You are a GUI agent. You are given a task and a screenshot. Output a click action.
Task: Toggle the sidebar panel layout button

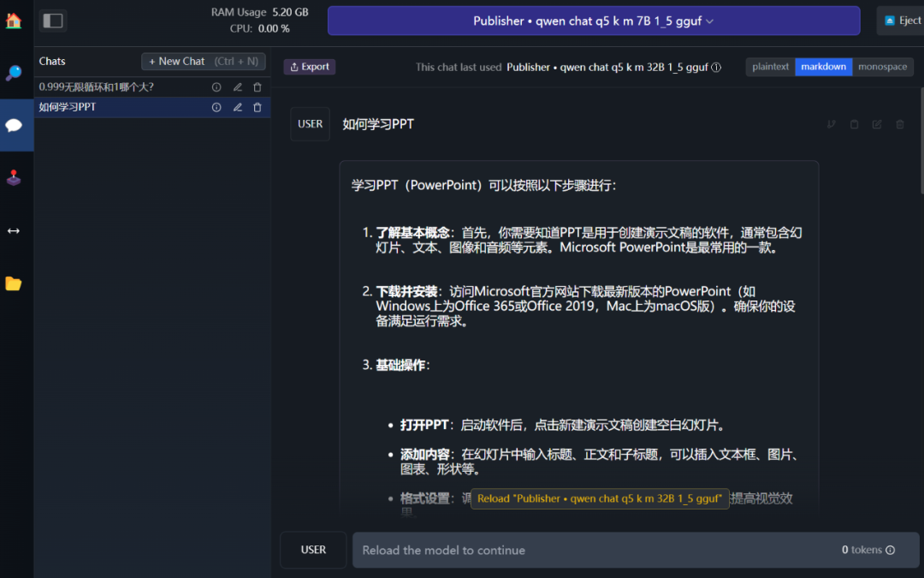click(53, 21)
